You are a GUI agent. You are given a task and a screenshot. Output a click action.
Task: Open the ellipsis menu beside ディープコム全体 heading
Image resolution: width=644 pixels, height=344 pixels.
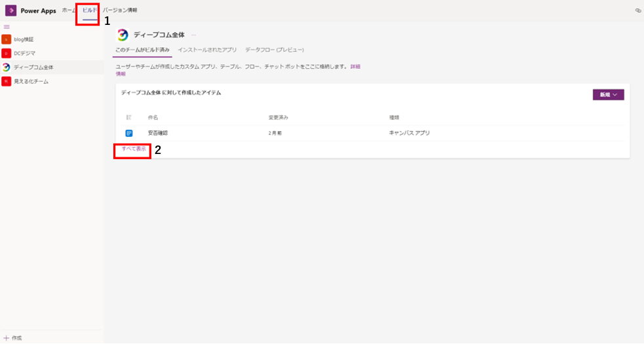[x=194, y=35]
